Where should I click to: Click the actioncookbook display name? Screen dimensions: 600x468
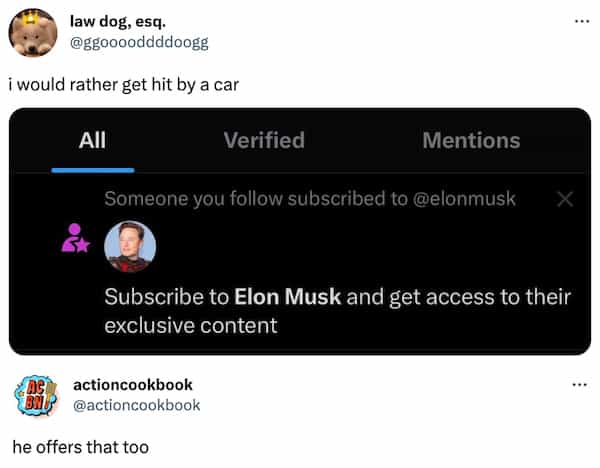pyautogui.click(x=133, y=385)
